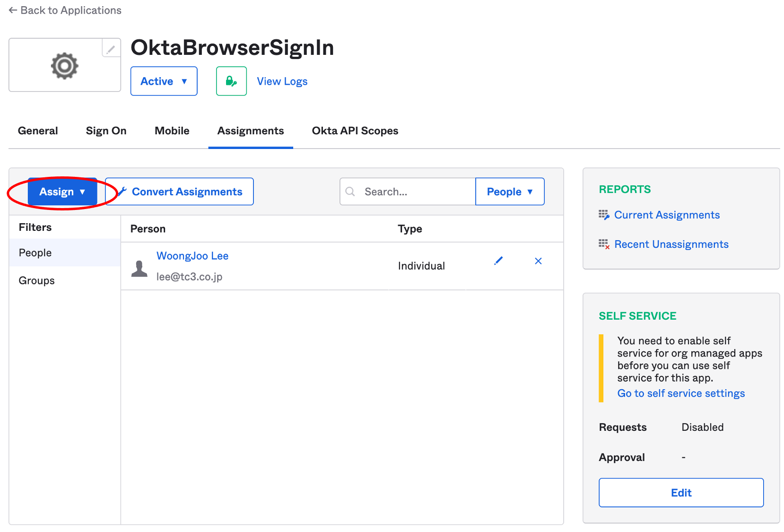Click the search magnifier icon
Viewport: 784px width, 532px height.
point(350,192)
